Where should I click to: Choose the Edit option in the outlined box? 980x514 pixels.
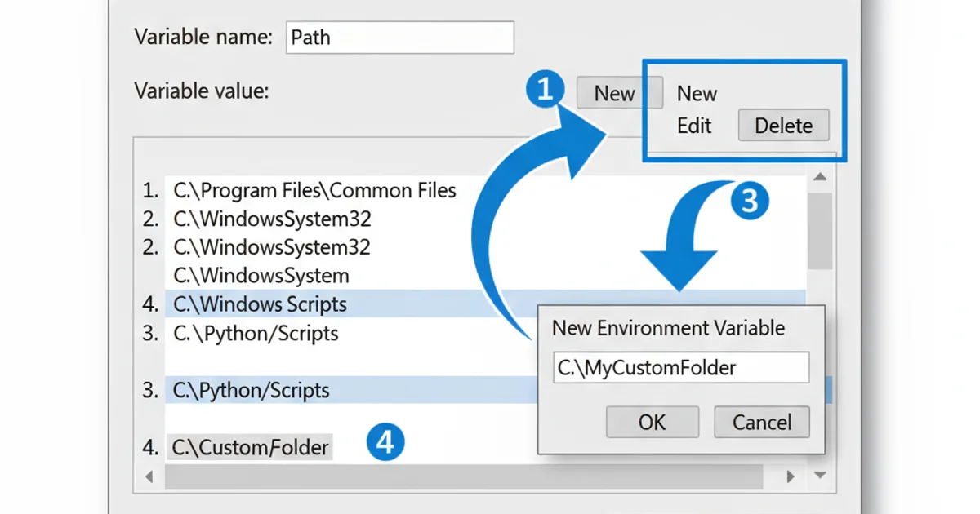pos(694,126)
